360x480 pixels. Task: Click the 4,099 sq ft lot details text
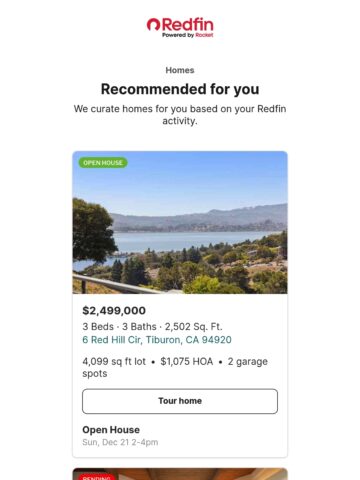tap(114, 361)
